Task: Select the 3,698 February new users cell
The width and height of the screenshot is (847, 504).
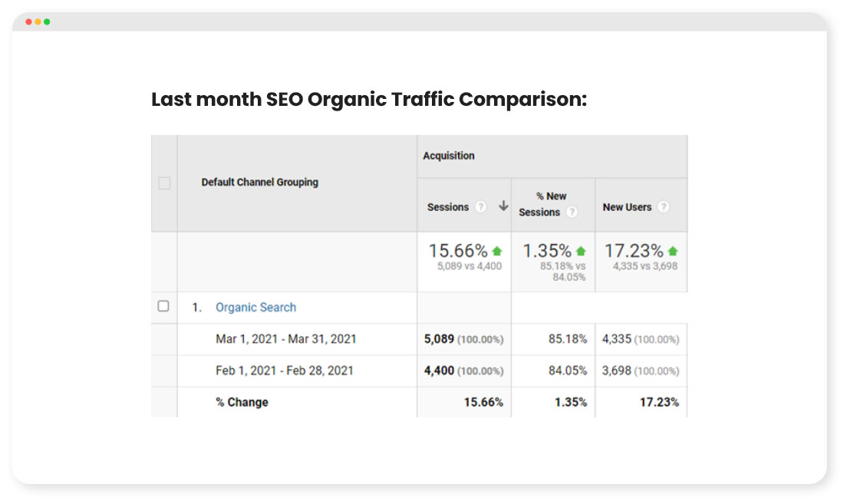Action: click(641, 371)
